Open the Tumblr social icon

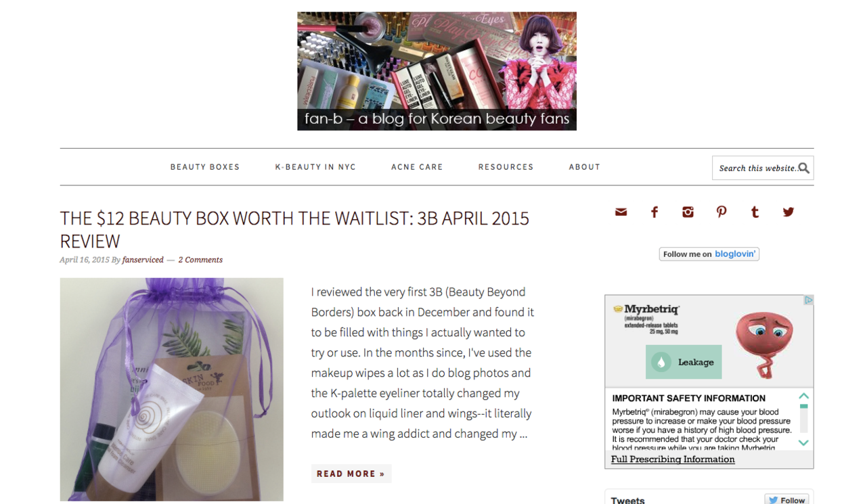click(x=755, y=212)
